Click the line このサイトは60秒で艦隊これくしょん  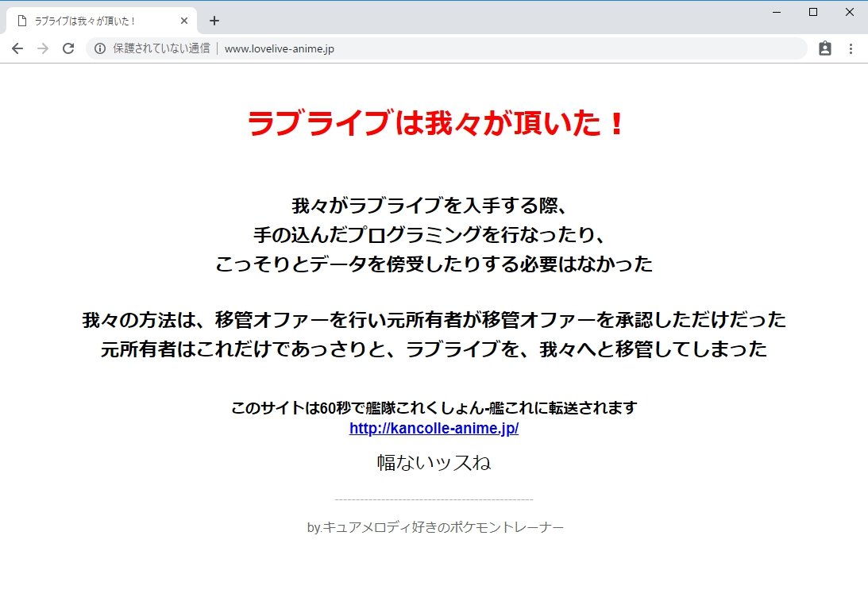point(434,408)
